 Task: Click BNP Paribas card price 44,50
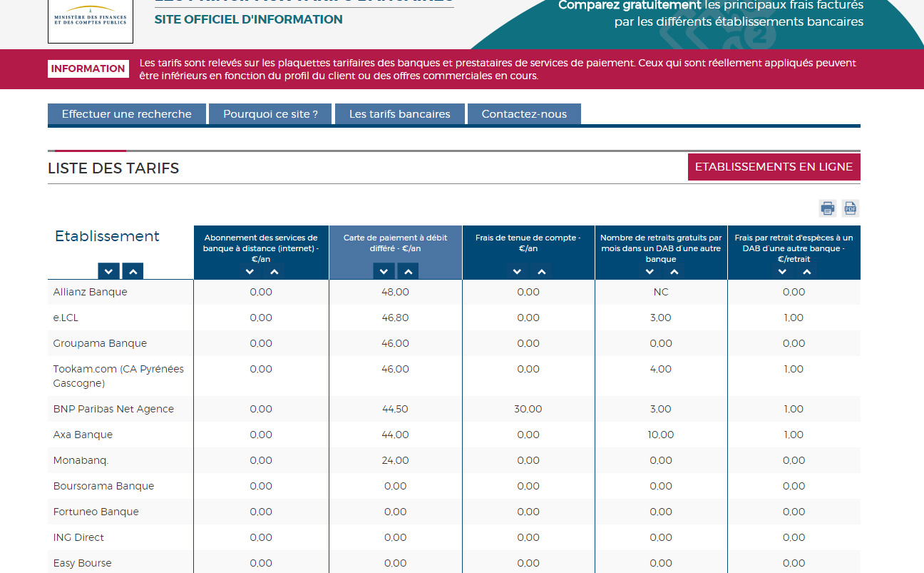click(396, 409)
